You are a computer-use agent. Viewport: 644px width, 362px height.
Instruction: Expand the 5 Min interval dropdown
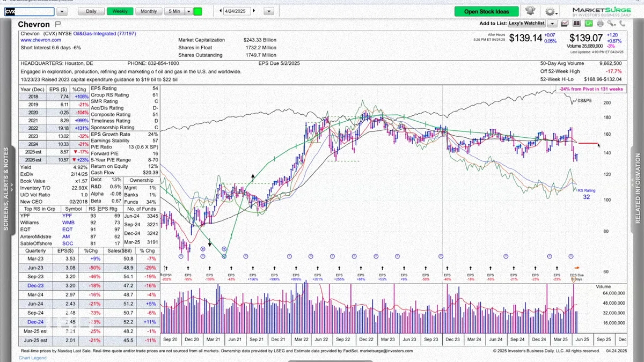(x=188, y=11)
